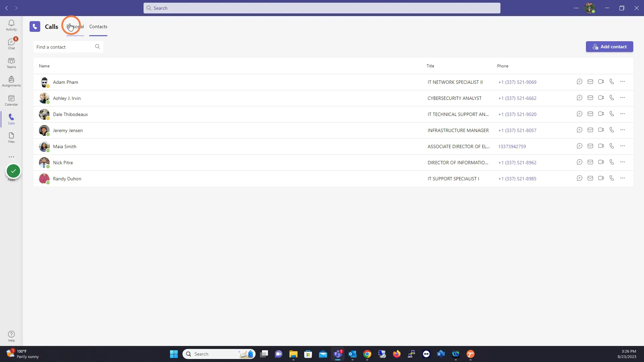
Task: Open more options for Maia Smith
Action: click(x=622, y=146)
